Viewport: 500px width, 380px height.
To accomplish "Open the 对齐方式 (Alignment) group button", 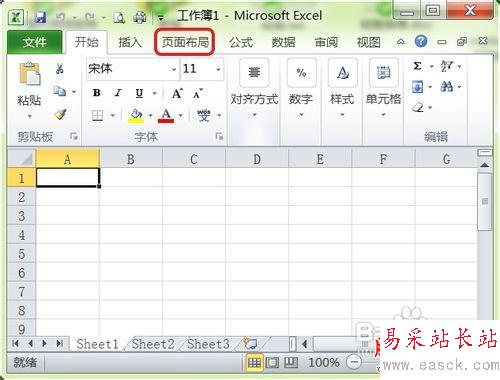I will 254,89.
